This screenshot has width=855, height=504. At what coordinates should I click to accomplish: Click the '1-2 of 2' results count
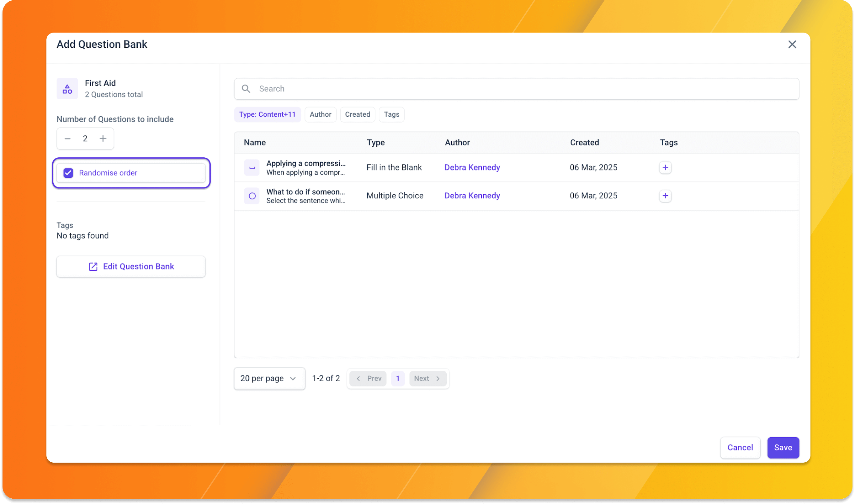click(326, 379)
